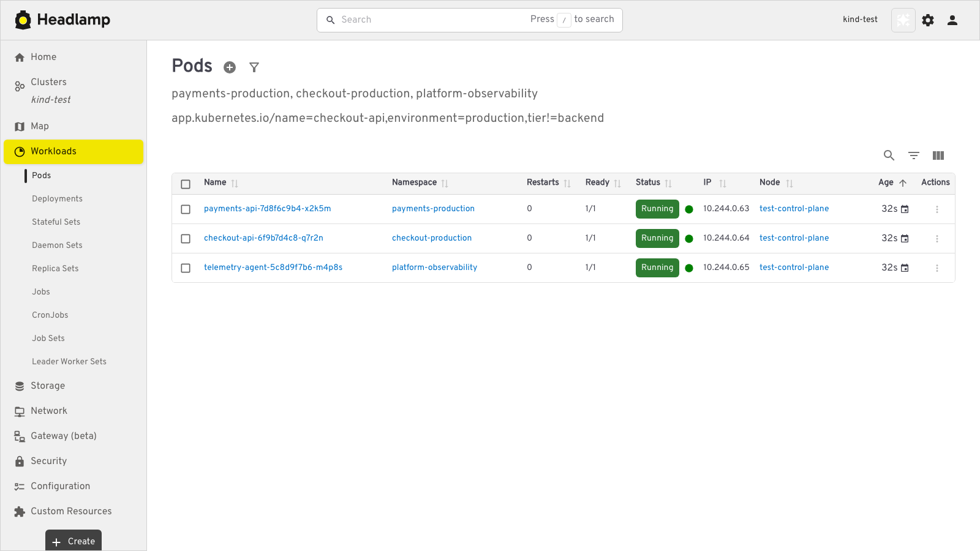Open Security section in sidebar
980x551 pixels.
pyautogui.click(x=73, y=461)
